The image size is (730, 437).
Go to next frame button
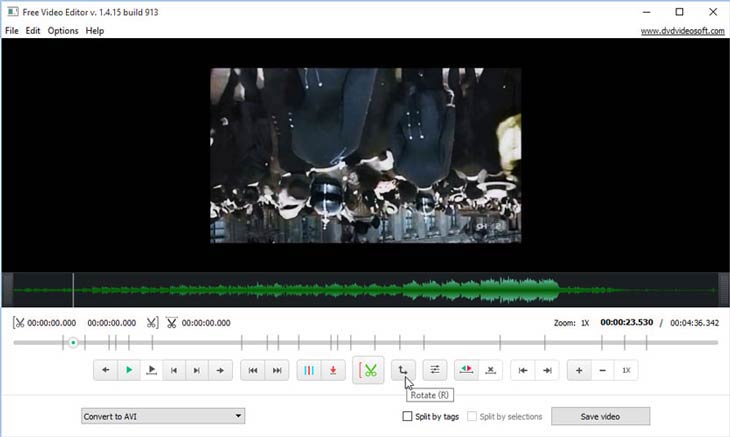point(196,370)
